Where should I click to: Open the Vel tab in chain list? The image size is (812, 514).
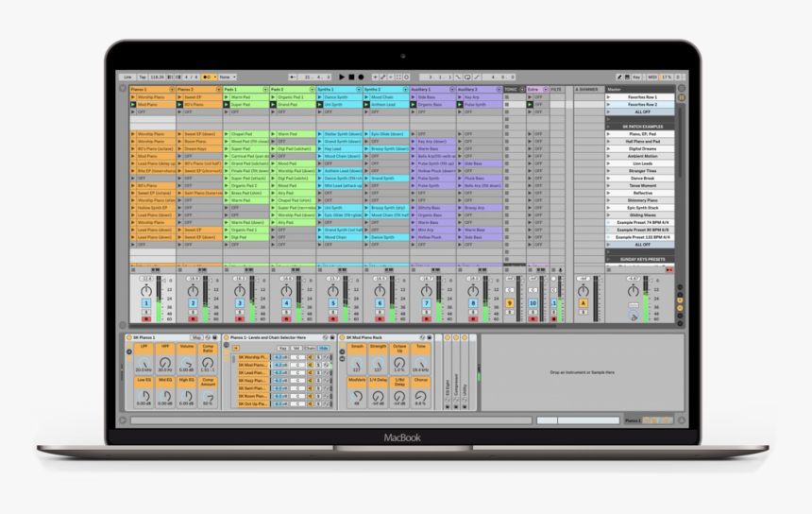tap(296, 349)
